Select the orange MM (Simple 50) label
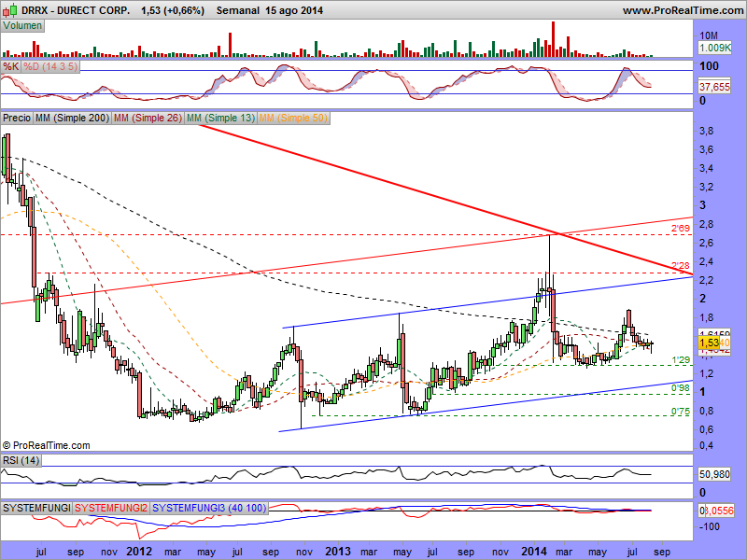The image size is (747, 560). point(293,119)
